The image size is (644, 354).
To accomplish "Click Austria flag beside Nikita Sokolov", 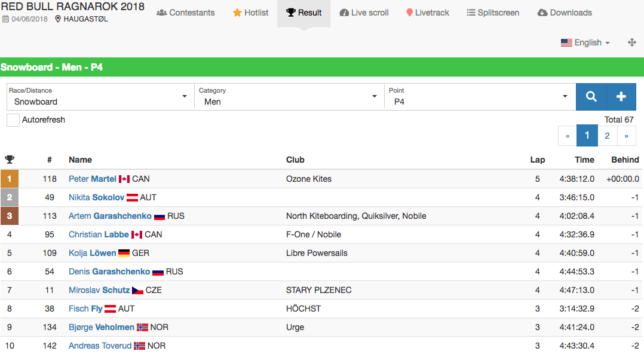I will tap(132, 198).
